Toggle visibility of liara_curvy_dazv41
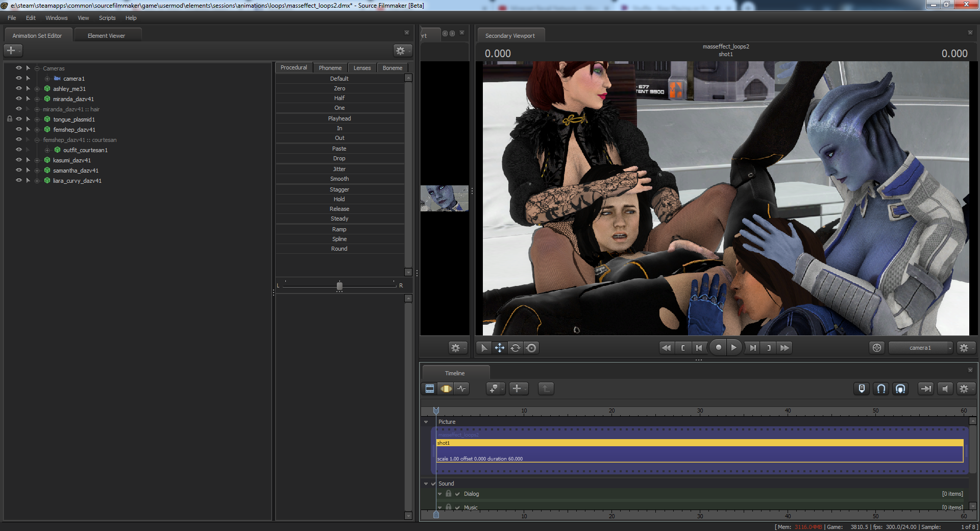Viewport: 980px width, 531px height. (19, 180)
